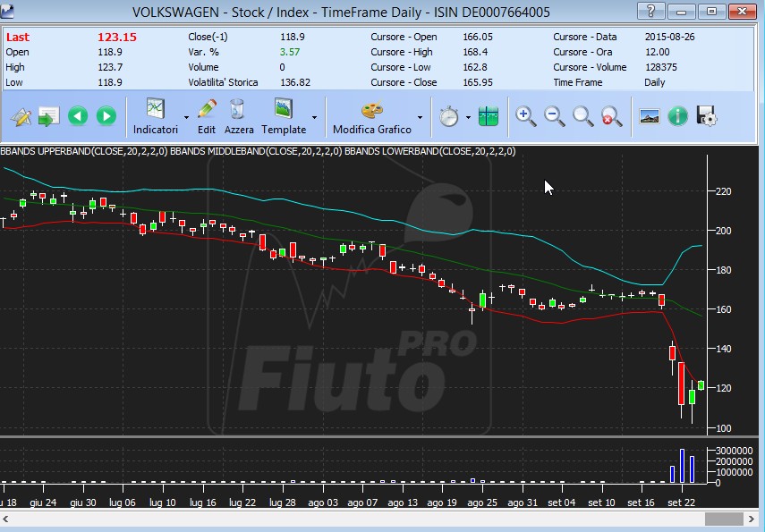Viewport: 765px width, 532px height.
Task: Toggle the green grid chart icon
Action: click(x=489, y=116)
